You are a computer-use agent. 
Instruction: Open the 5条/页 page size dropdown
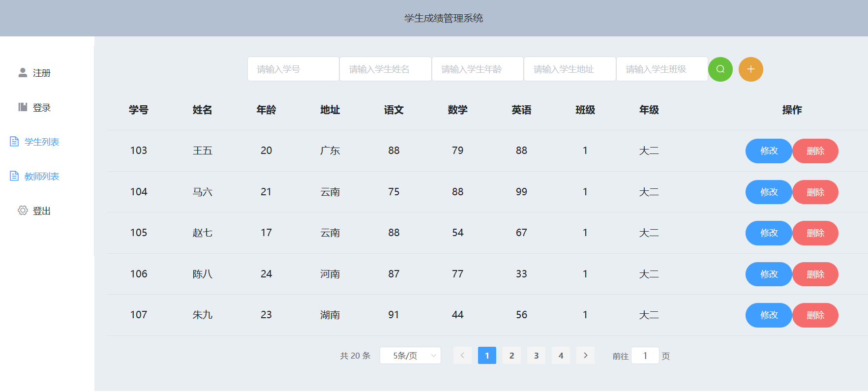tap(410, 356)
